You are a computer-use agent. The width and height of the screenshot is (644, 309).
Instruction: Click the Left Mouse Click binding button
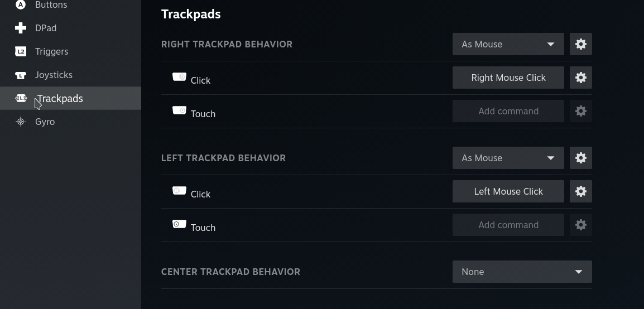pyautogui.click(x=508, y=191)
